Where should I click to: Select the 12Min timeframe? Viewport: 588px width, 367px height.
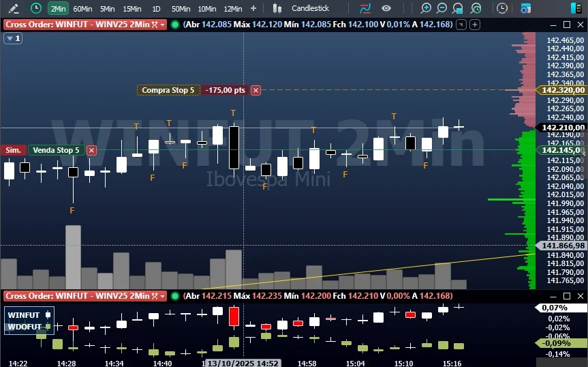(233, 9)
